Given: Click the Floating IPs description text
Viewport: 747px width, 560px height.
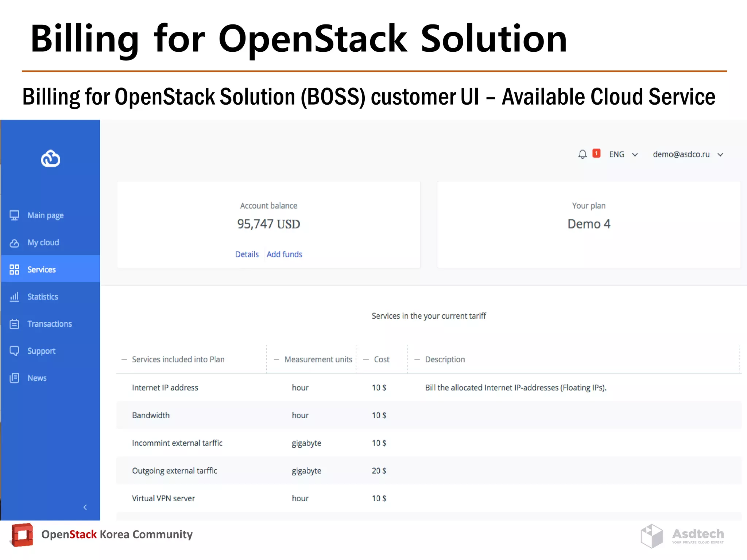Looking at the screenshot, I should (516, 388).
